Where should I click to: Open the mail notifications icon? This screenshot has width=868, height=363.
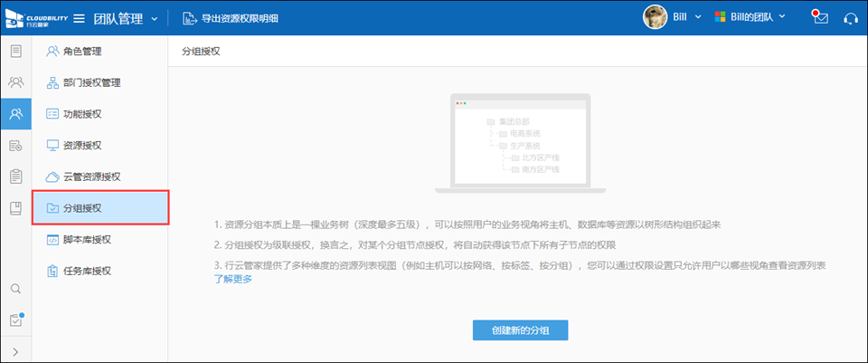click(x=820, y=18)
